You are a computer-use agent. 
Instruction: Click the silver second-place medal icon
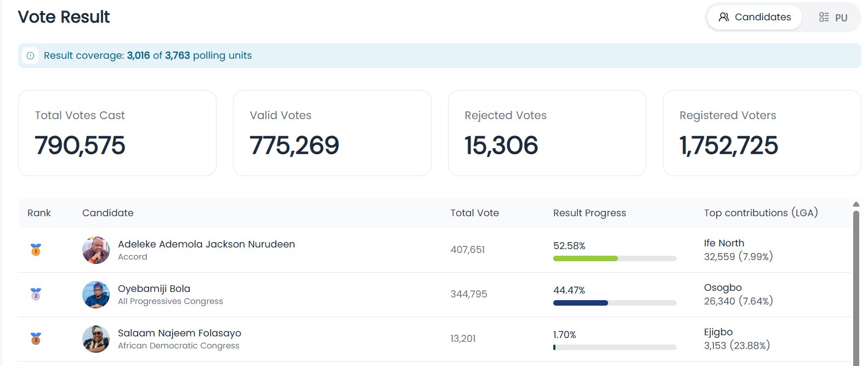36,294
